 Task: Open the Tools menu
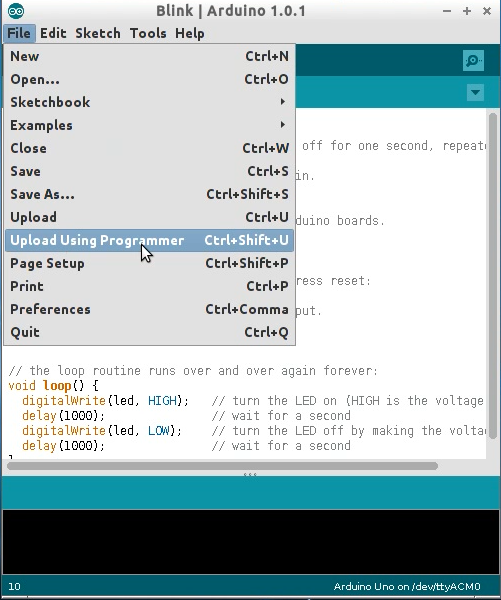tap(148, 33)
